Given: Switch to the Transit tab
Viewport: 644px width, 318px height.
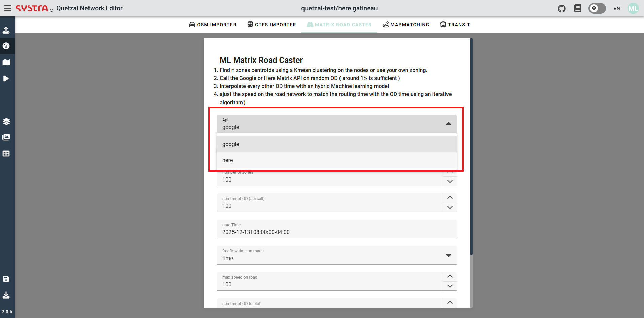Looking at the screenshot, I should click(x=455, y=25).
